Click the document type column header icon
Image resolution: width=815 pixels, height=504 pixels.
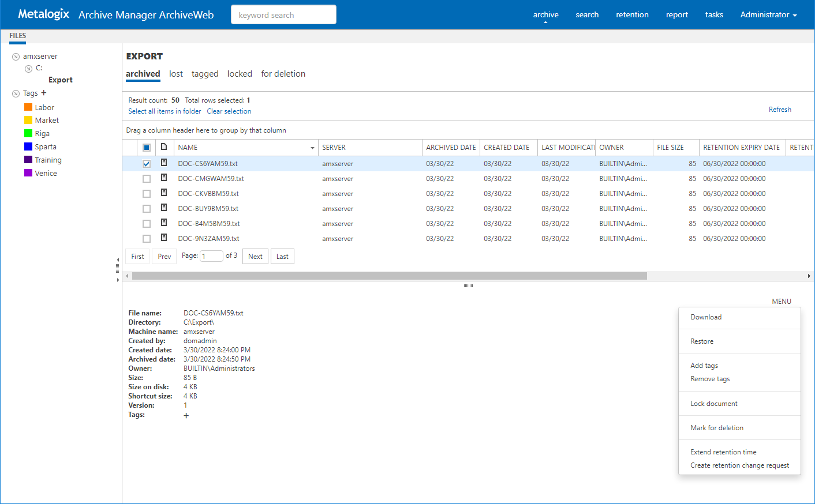click(x=164, y=147)
